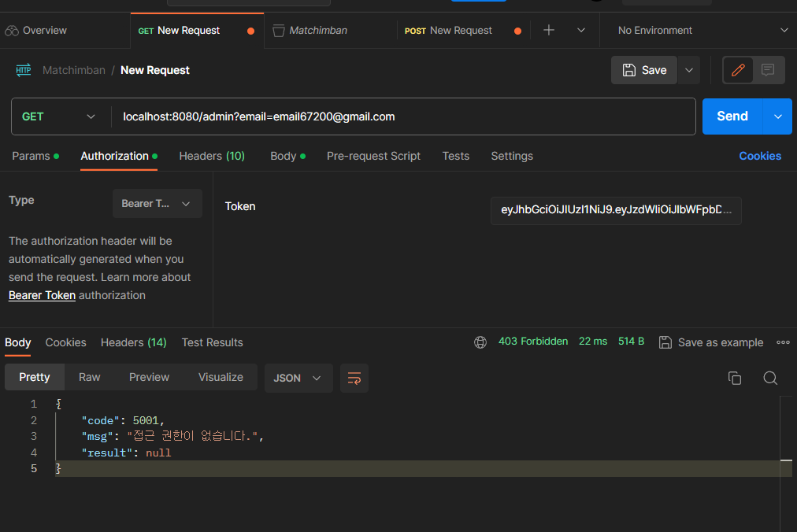View response Cookies tab

pos(65,342)
